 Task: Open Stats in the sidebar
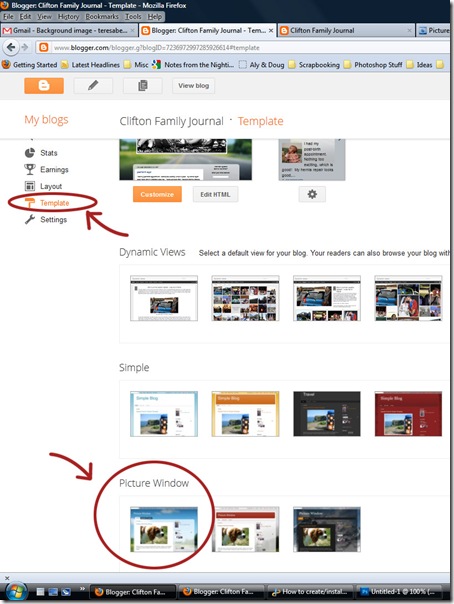pos(49,153)
